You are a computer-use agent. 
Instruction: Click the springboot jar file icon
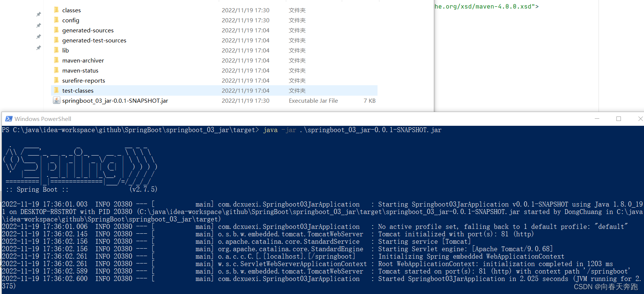click(56, 100)
